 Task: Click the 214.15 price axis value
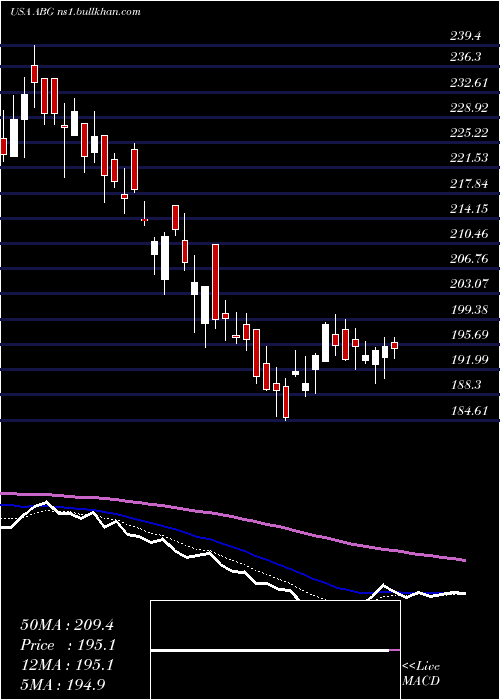coord(468,208)
